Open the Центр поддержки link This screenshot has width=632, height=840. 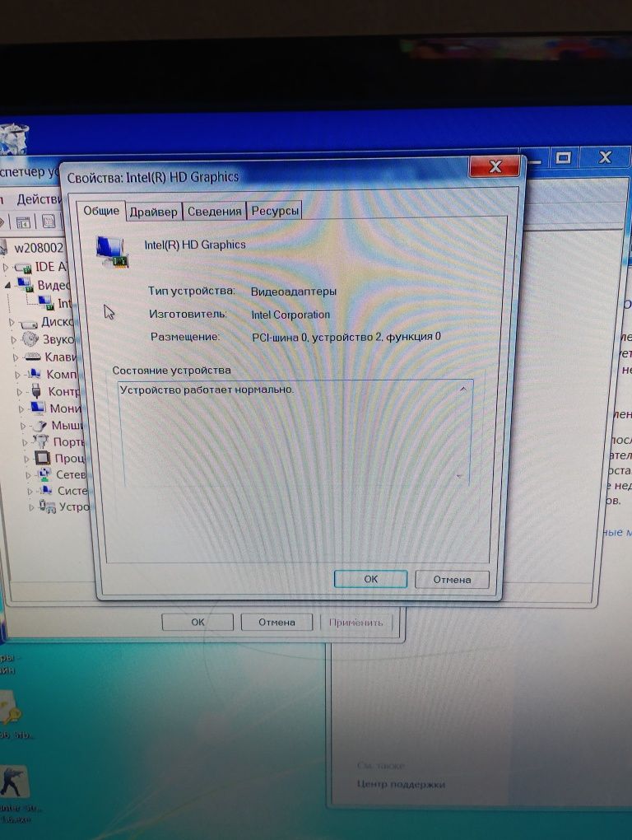click(401, 784)
